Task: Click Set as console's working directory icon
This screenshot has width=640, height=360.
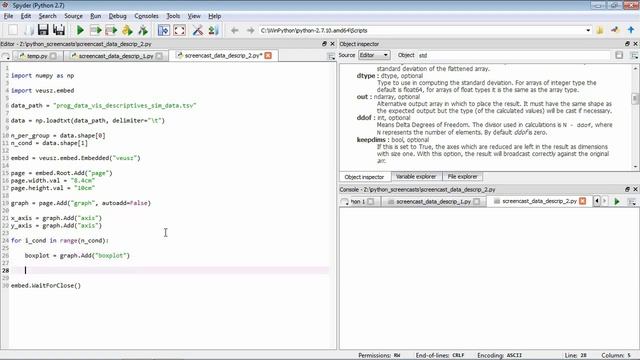Action: click(x=615, y=30)
